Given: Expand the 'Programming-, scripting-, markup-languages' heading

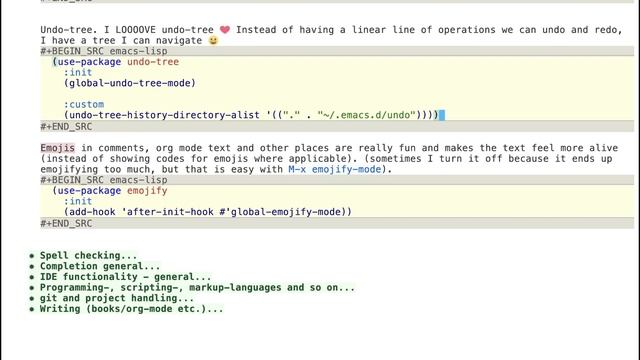Looking at the screenshot, I should coord(197,287).
